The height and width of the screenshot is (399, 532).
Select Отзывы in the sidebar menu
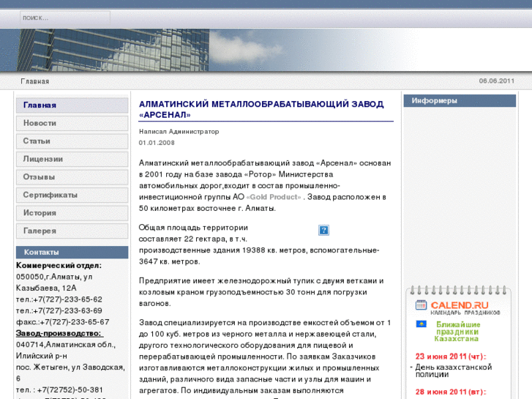(72, 177)
